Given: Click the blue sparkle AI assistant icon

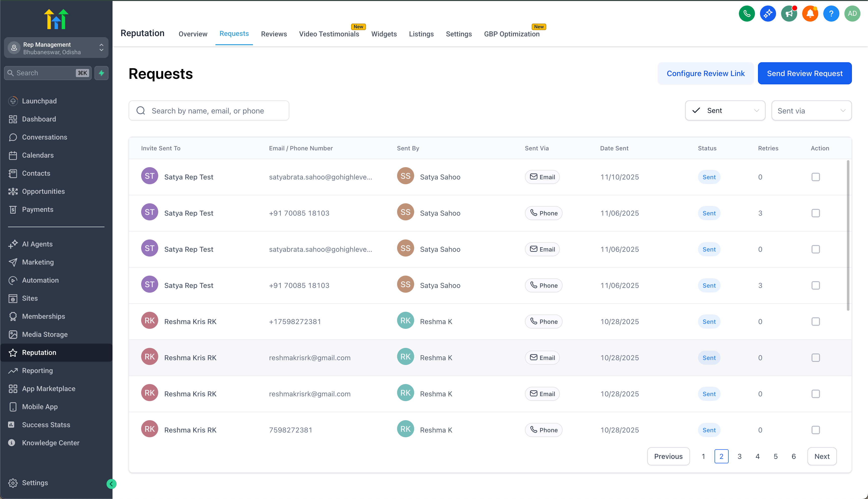Looking at the screenshot, I should click(768, 14).
